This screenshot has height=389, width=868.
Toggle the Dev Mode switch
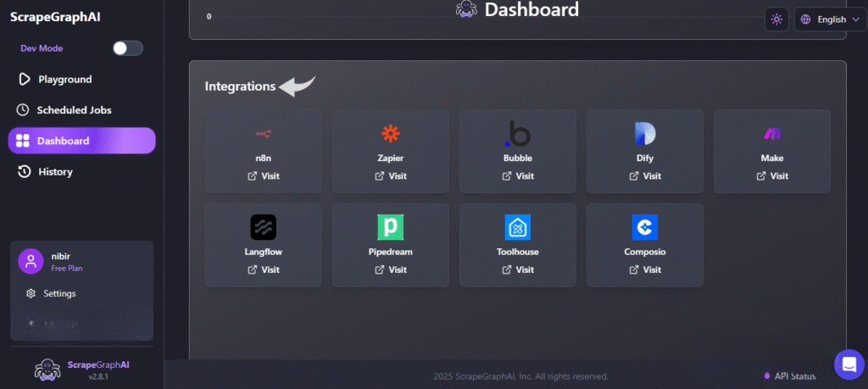point(128,48)
